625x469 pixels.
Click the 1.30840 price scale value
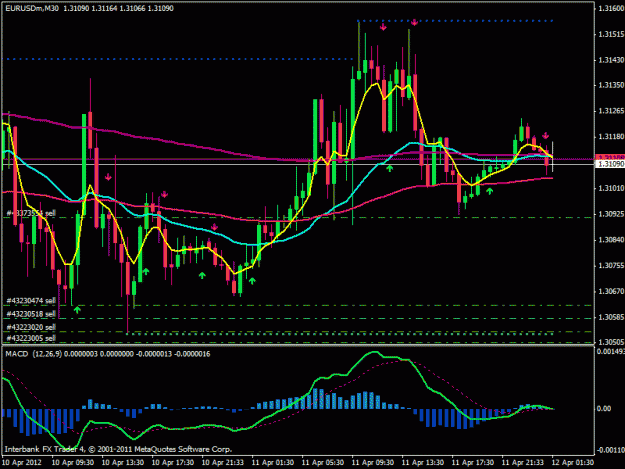(610, 239)
